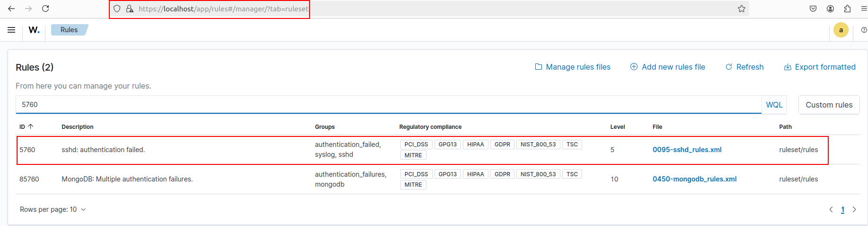Open the Firefox account icon

coord(830,9)
